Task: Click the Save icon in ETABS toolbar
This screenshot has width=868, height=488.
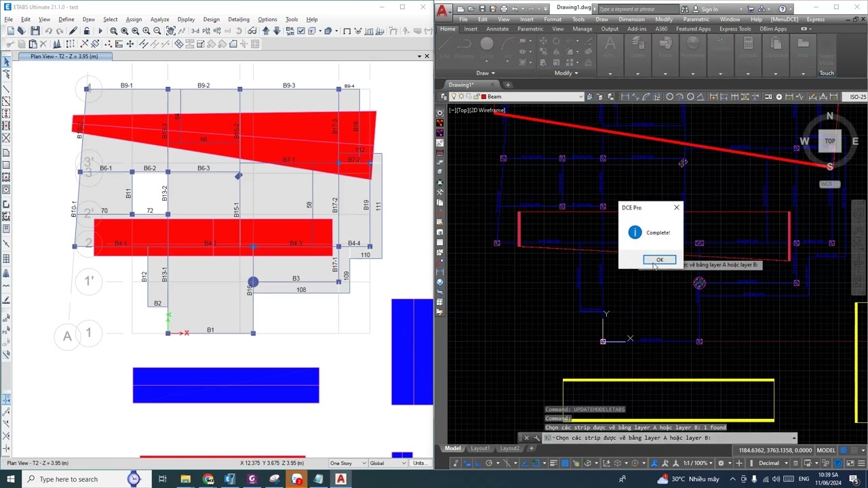Action: pos(35,31)
